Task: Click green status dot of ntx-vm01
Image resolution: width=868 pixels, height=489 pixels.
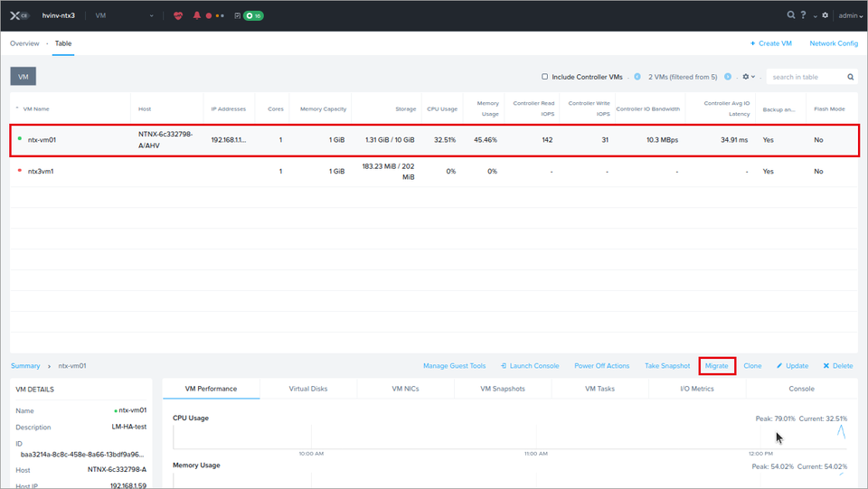Action: (20, 139)
